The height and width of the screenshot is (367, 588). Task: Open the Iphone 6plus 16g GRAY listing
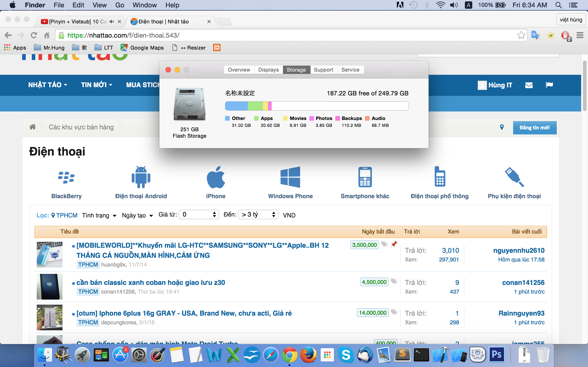[x=184, y=313]
